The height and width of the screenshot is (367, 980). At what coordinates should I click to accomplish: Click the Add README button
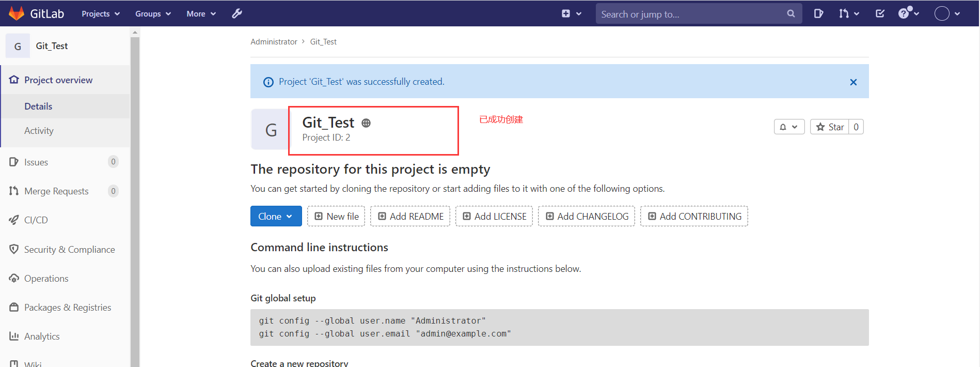click(410, 217)
